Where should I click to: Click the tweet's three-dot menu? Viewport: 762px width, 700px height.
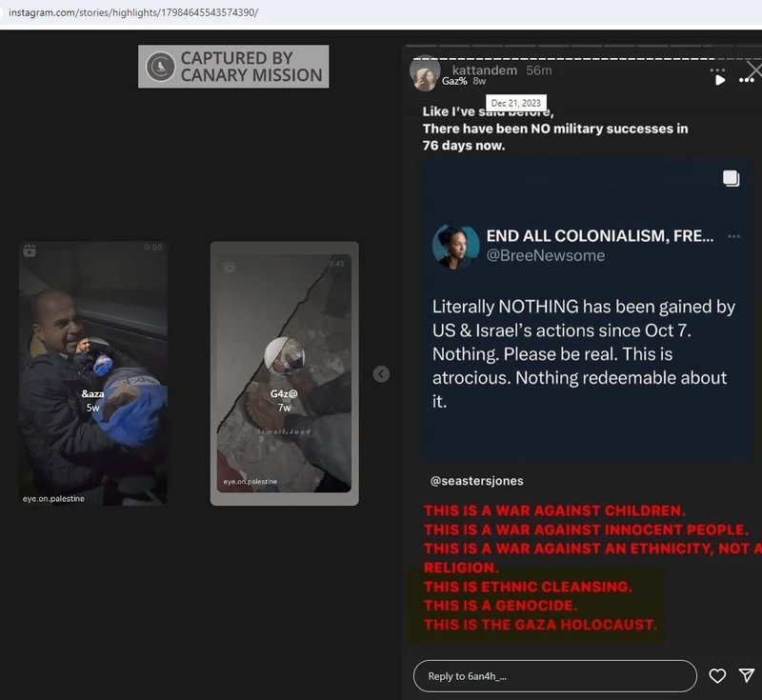click(x=733, y=236)
